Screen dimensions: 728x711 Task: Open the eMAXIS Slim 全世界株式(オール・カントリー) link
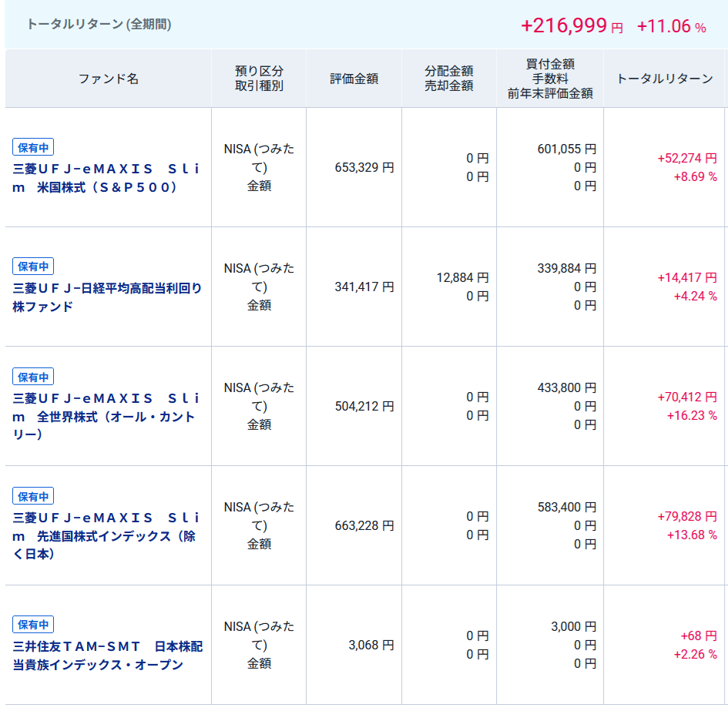[x=106, y=416]
